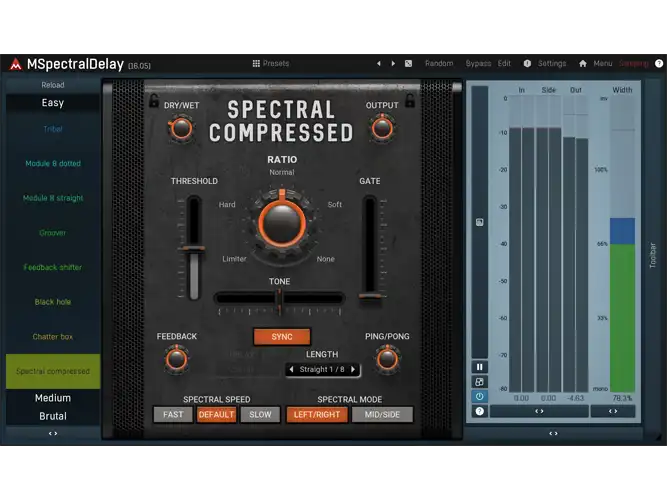The height and width of the screenshot is (500, 667).
Task: Click the Out level value -4.63
Action: point(576,398)
